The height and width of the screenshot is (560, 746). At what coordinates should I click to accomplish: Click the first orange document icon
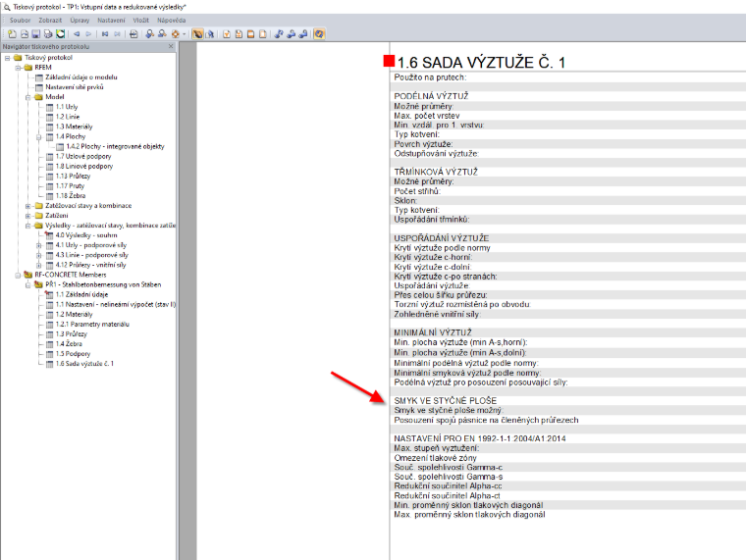click(x=227, y=33)
